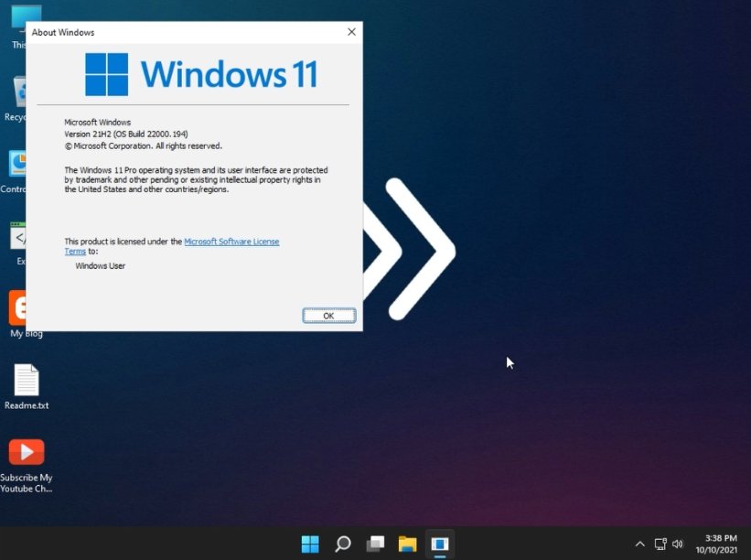Open Task View on the taskbar
The image size is (751, 560).
click(375, 544)
